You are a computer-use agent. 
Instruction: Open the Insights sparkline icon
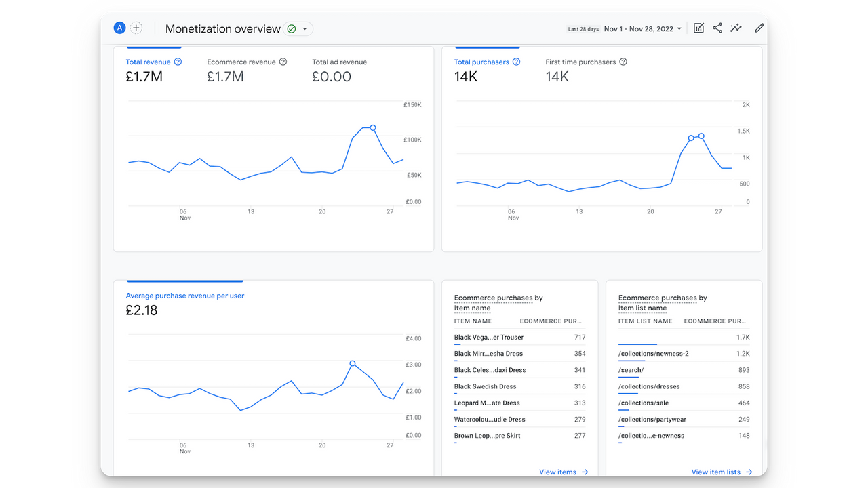tap(736, 28)
